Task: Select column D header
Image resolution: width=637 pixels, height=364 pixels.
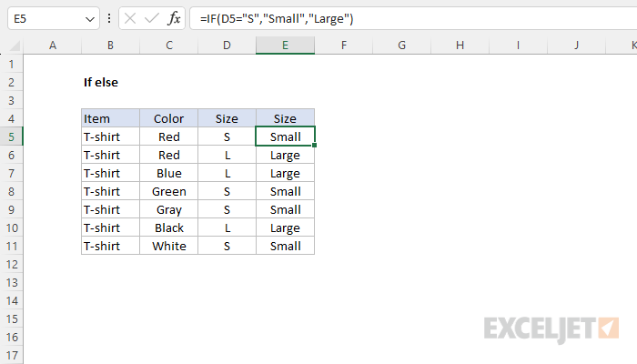Action: (x=227, y=45)
